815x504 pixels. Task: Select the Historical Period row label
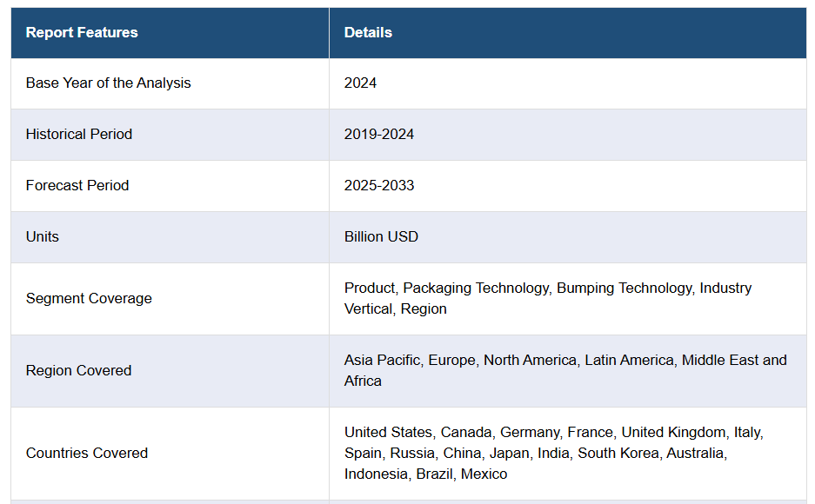click(x=79, y=135)
